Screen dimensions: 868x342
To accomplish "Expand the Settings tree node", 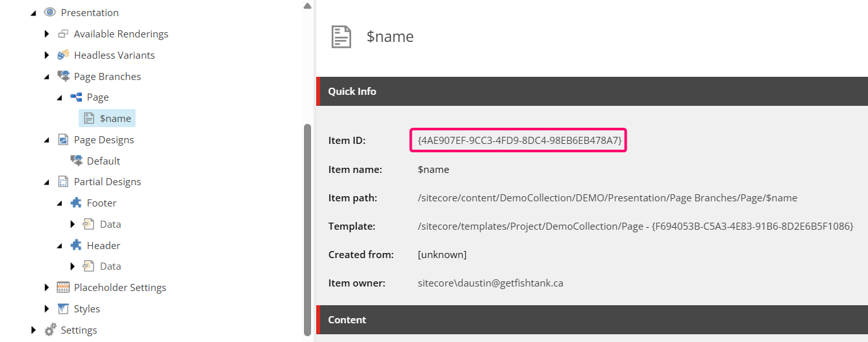I will coord(34,330).
